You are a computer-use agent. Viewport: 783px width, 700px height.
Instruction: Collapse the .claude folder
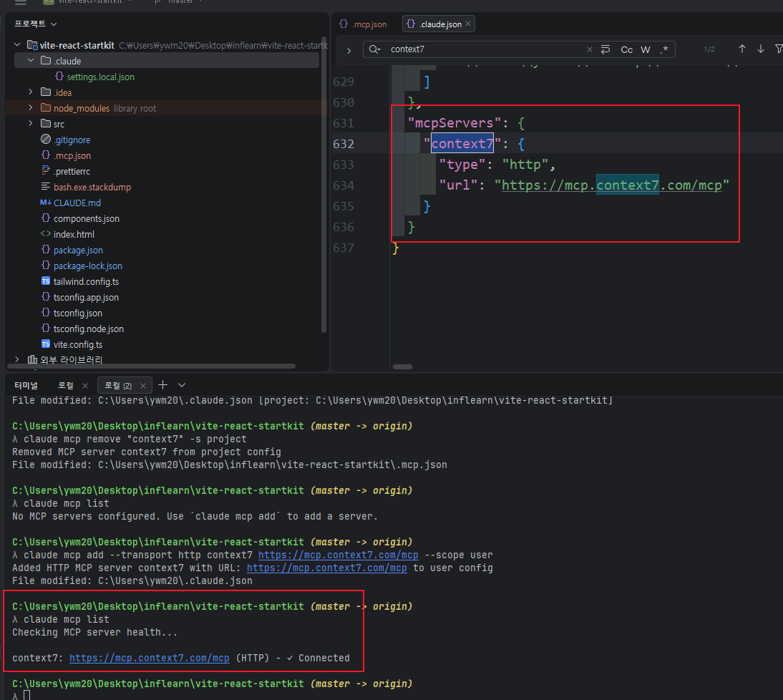[31, 61]
